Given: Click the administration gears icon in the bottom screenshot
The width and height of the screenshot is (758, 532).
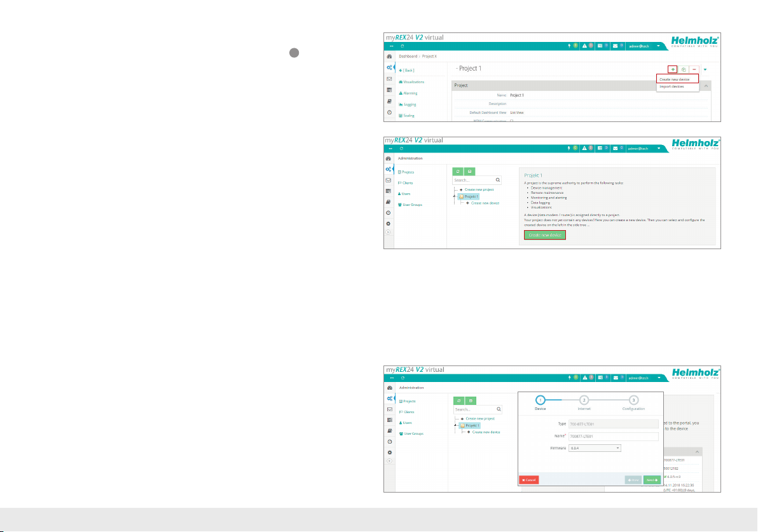Looking at the screenshot, I should 390,399.
